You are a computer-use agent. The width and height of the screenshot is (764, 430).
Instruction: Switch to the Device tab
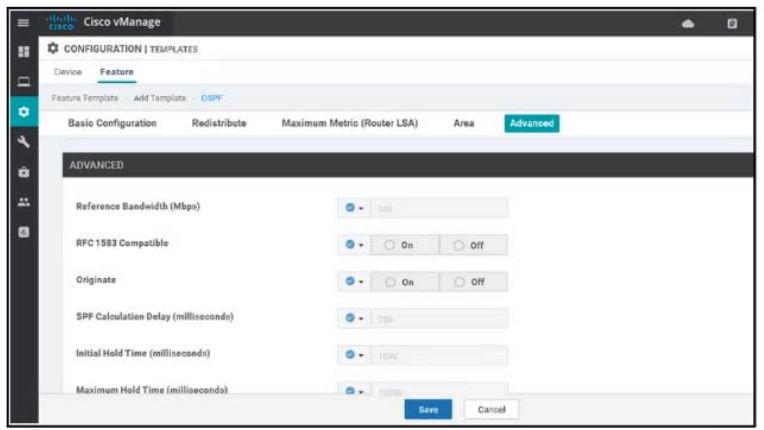pyautogui.click(x=68, y=72)
